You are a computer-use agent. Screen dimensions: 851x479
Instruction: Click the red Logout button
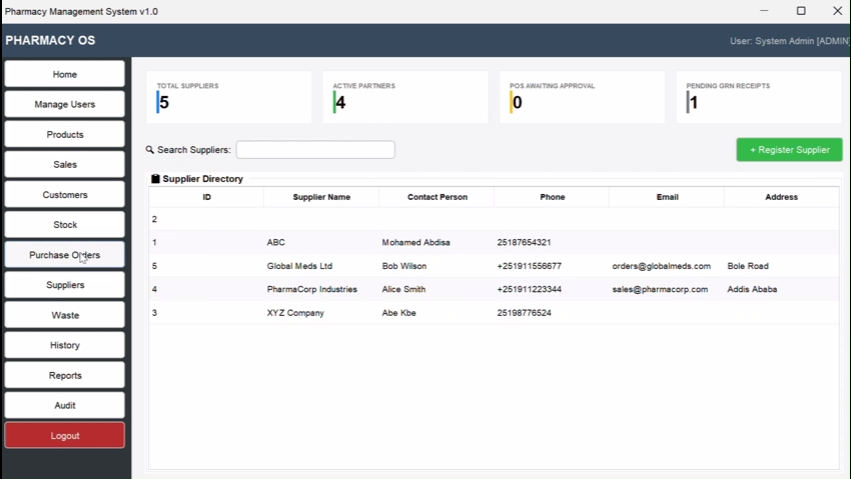[x=65, y=436]
